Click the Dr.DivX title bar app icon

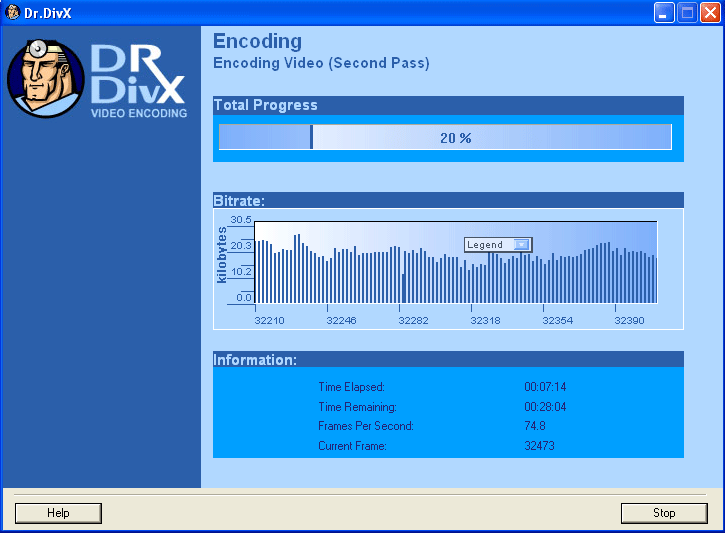(13, 13)
